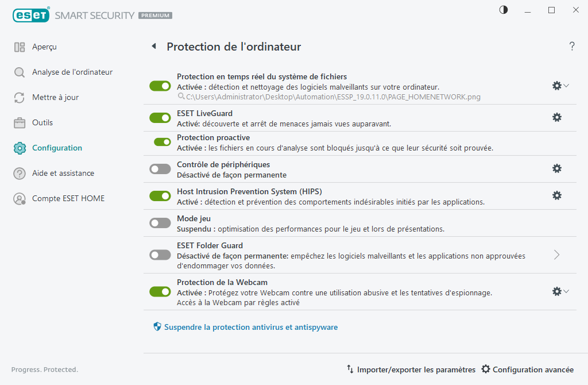Open Host Intrusion Prevention System settings gear
Viewport: 588px width, 385px height.
(x=556, y=195)
